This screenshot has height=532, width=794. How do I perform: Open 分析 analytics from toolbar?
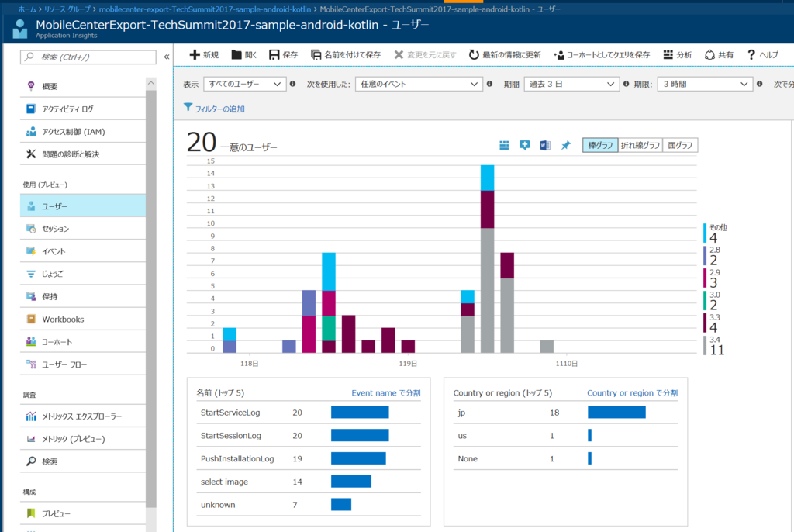click(x=677, y=55)
